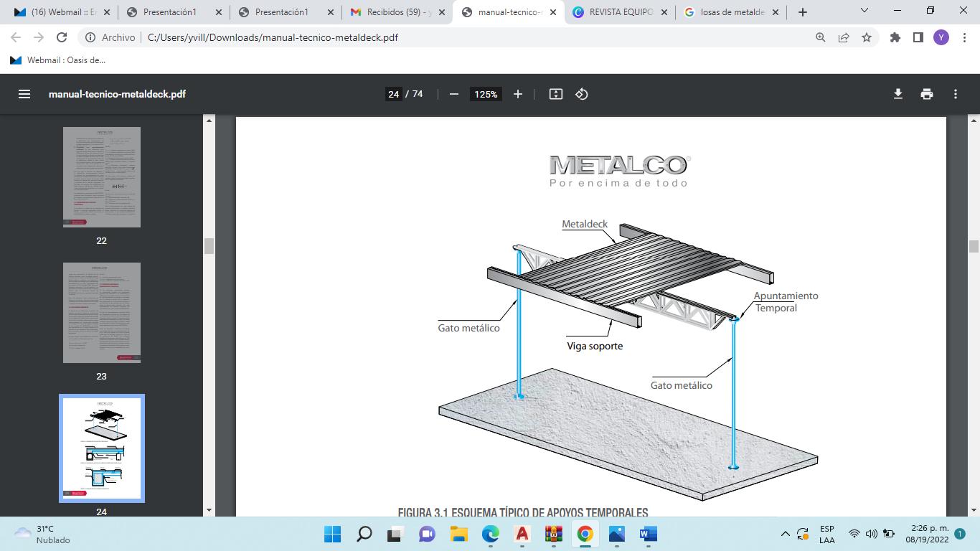Download the PDF file
The image size is (980, 551).
point(898,94)
